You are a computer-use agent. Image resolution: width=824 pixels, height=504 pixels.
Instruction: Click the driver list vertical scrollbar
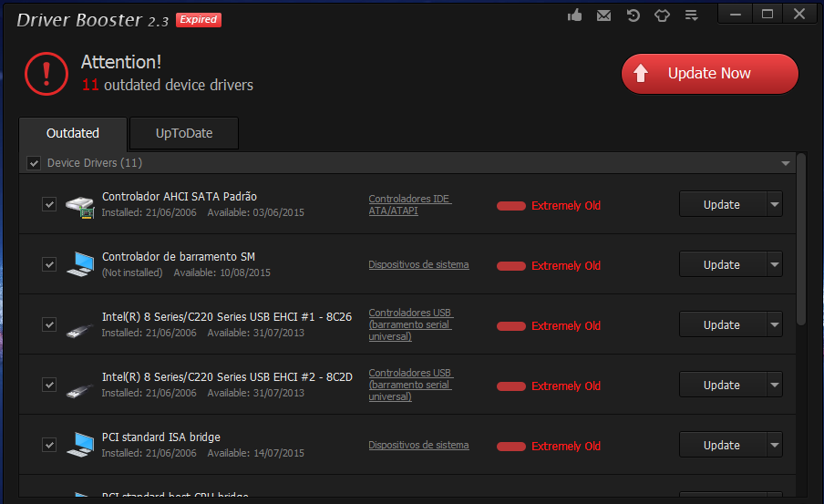click(801, 240)
